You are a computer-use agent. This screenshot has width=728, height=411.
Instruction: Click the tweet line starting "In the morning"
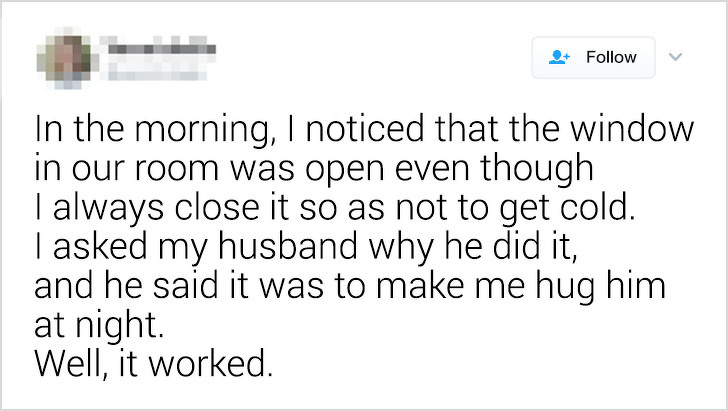pos(364,130)
